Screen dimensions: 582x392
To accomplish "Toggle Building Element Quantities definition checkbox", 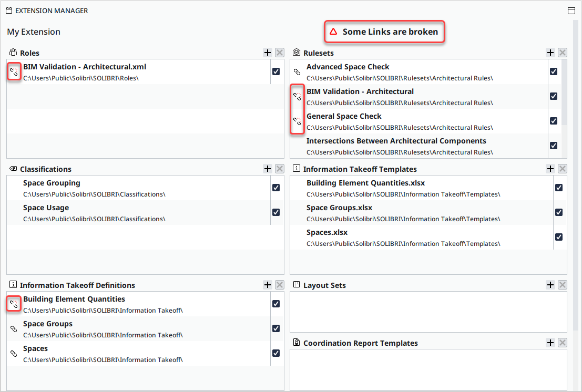I will (x=276, y=304).
